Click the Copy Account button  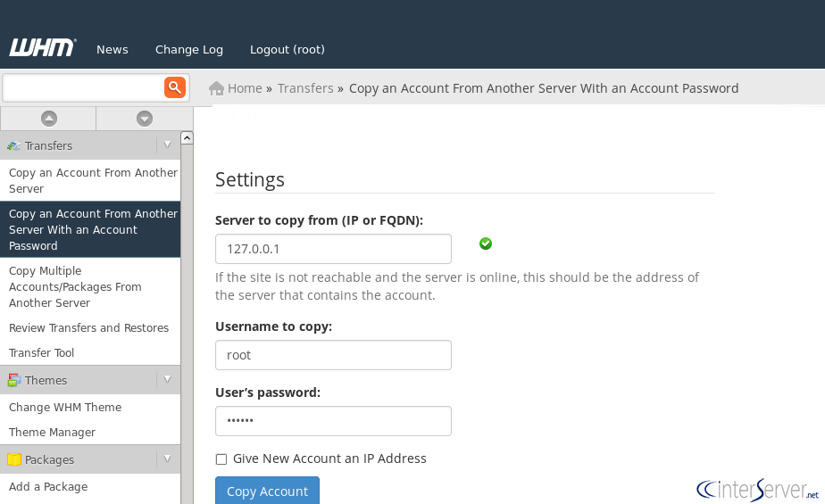click(267, 491)
